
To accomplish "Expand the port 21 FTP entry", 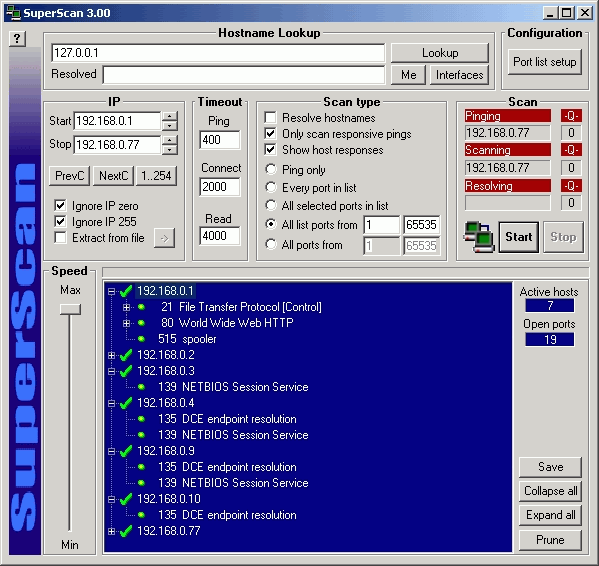I will pos(126,307).
